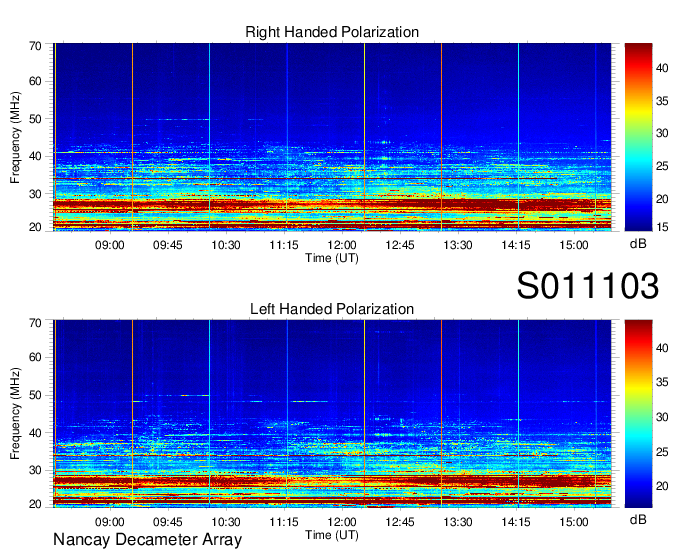This screenshot has height=552, width=680.
Task: Click "09:00" tick on Right Handed time axis
Action: [x=110, y=245]
